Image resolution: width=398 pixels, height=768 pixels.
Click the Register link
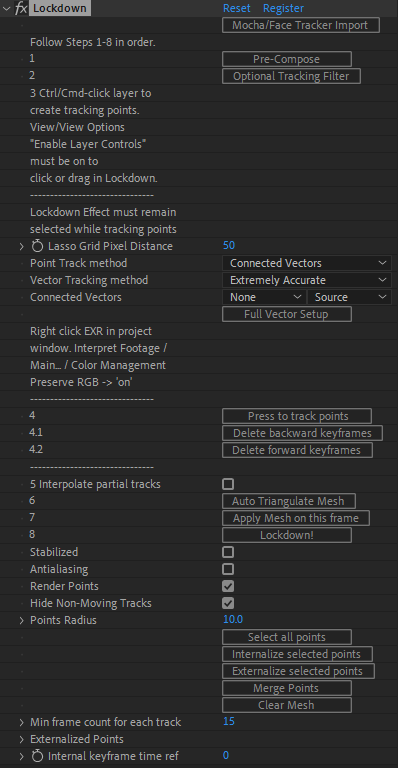click(x=283, y=8)
